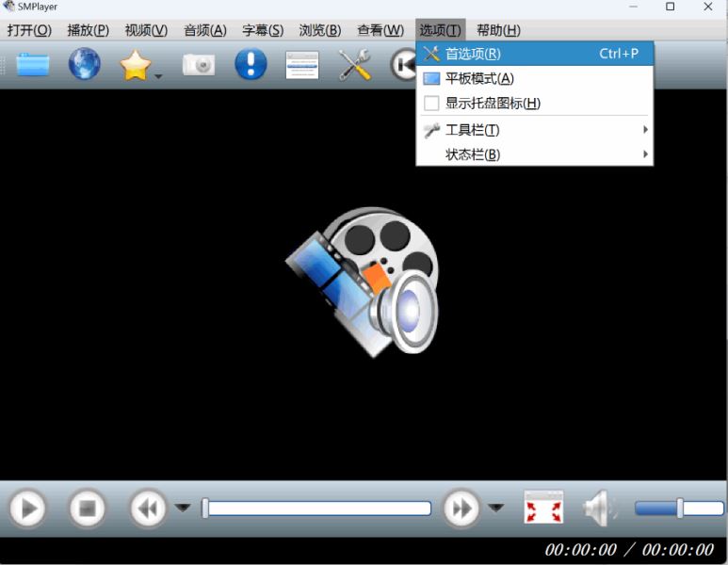Mute audio with the speaker icon

600,508
